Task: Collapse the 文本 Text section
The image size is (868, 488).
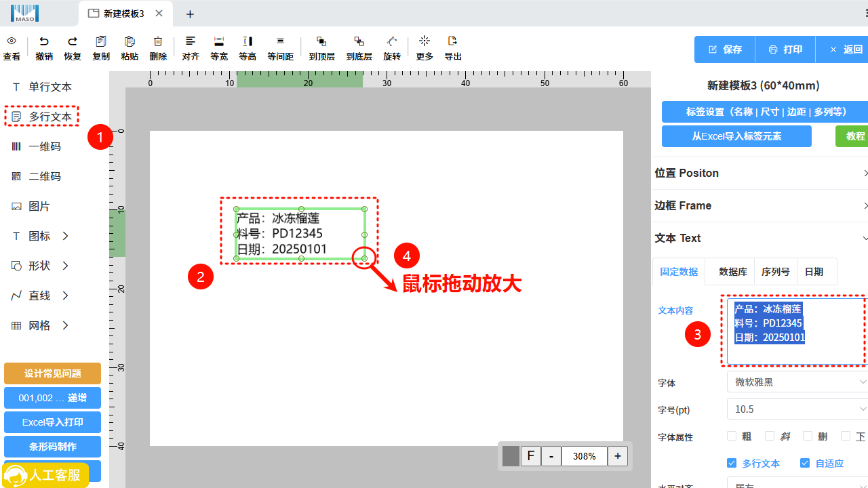Action: coord(760,238)
